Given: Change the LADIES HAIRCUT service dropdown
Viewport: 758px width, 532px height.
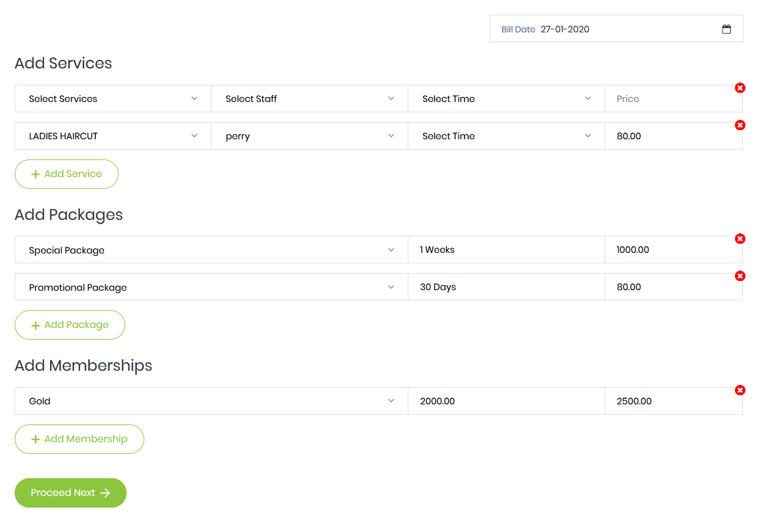Looking at the screenshot, I should (113, 136).
